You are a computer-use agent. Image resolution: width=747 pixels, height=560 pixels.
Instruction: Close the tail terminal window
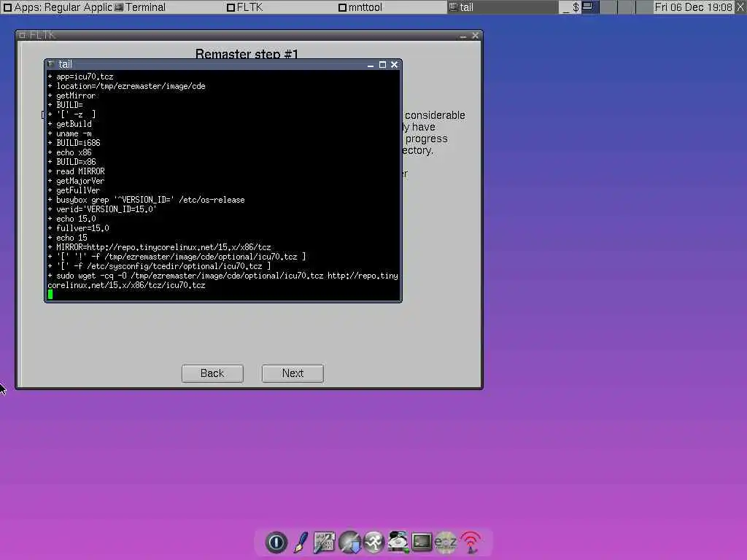point(394,64)
